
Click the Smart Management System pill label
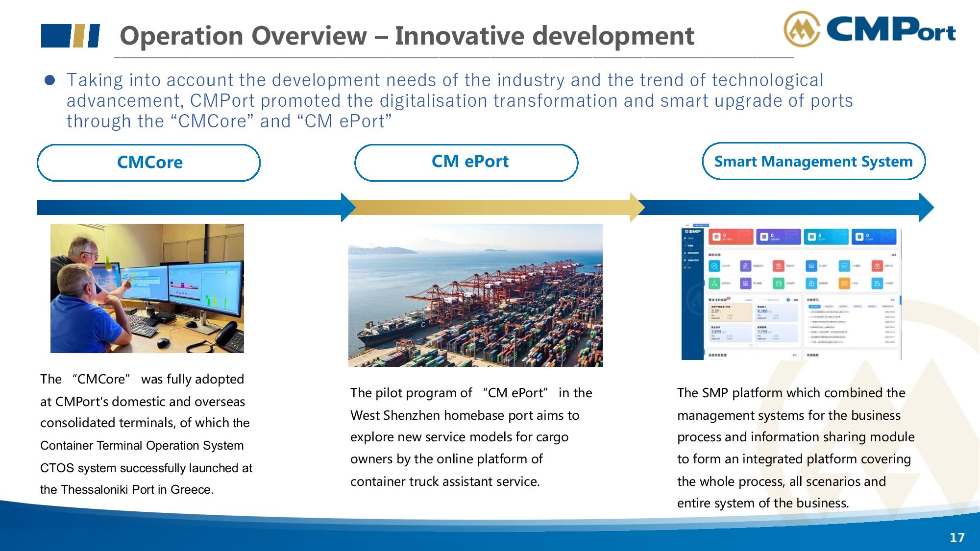coord(814,161)
